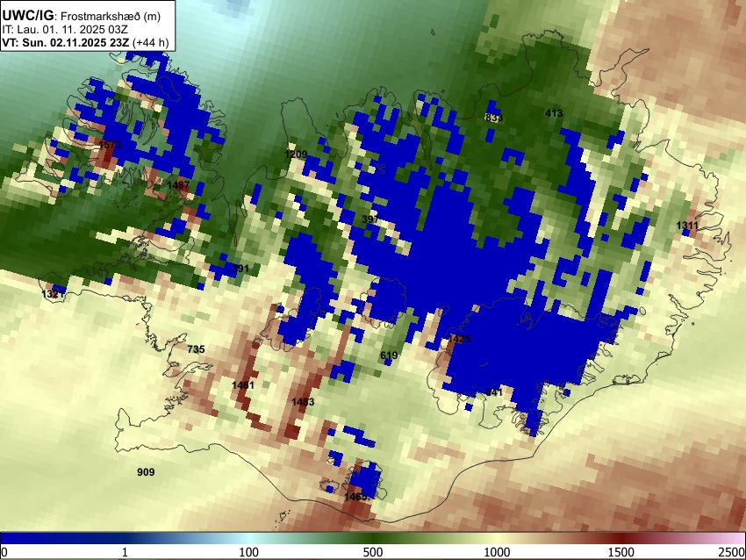Screen dimensions: 746x560
Task: Select the 1209 map value
Action: (x=296, y=154)
